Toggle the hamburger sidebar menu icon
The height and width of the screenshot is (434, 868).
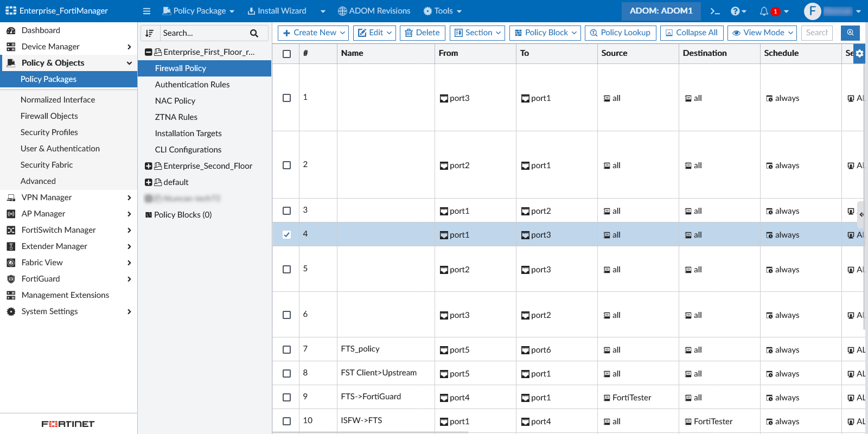146,11
